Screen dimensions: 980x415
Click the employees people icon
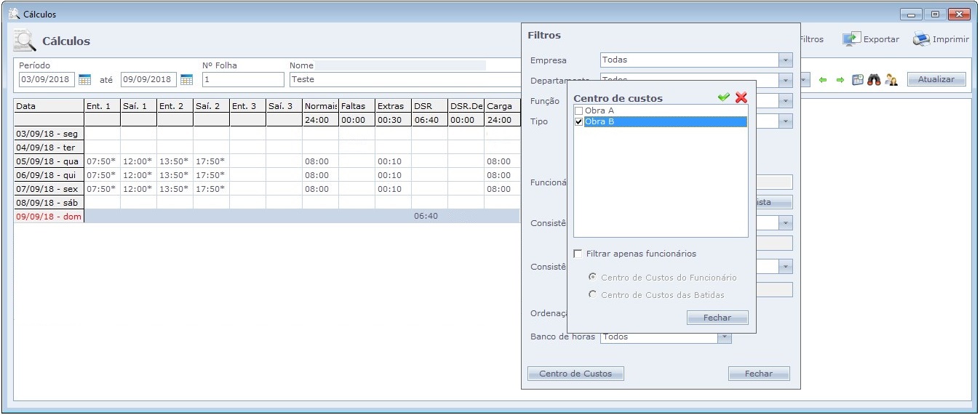891,80
